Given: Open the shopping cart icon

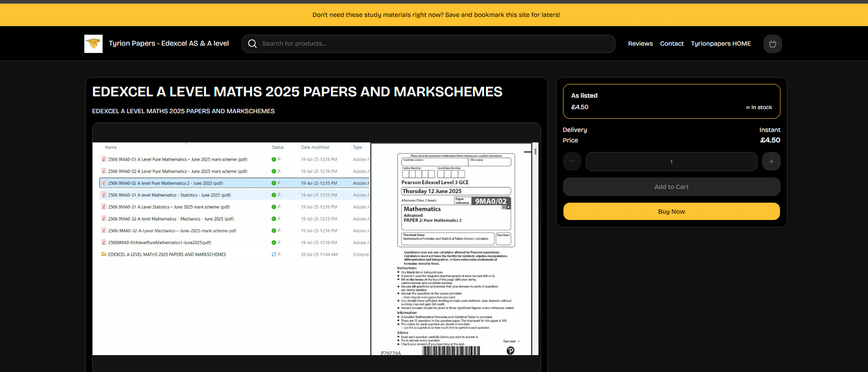Looking at the screenshot, I should point(772,44).
